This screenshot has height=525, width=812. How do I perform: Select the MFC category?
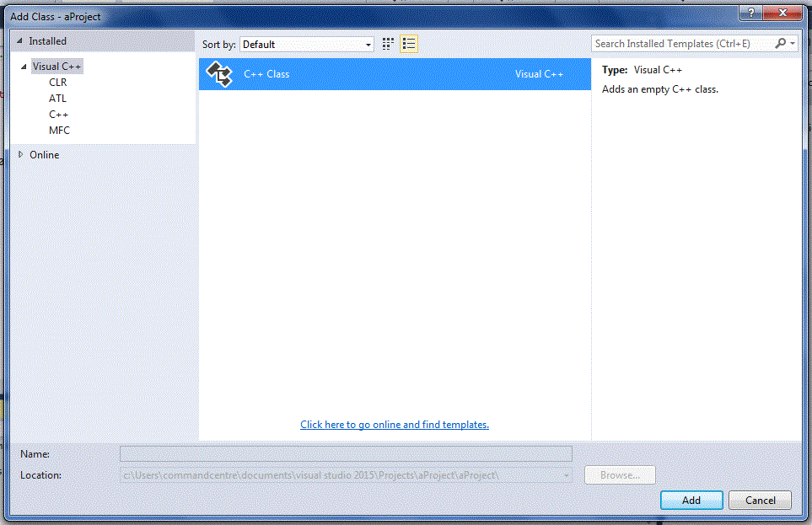point(59,130)
